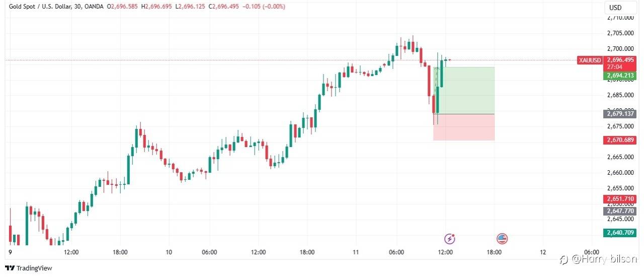Click the purple lightning event icon

pos(450,239)
